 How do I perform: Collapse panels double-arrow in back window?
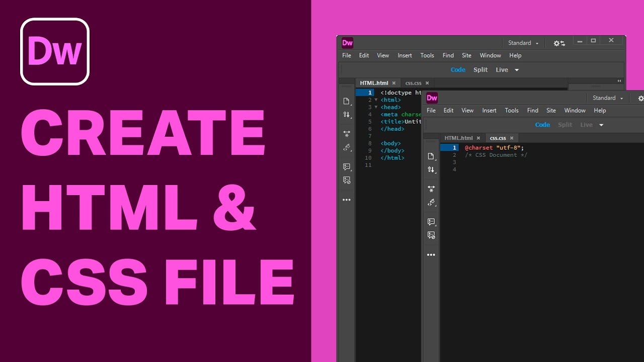[619, 80]
